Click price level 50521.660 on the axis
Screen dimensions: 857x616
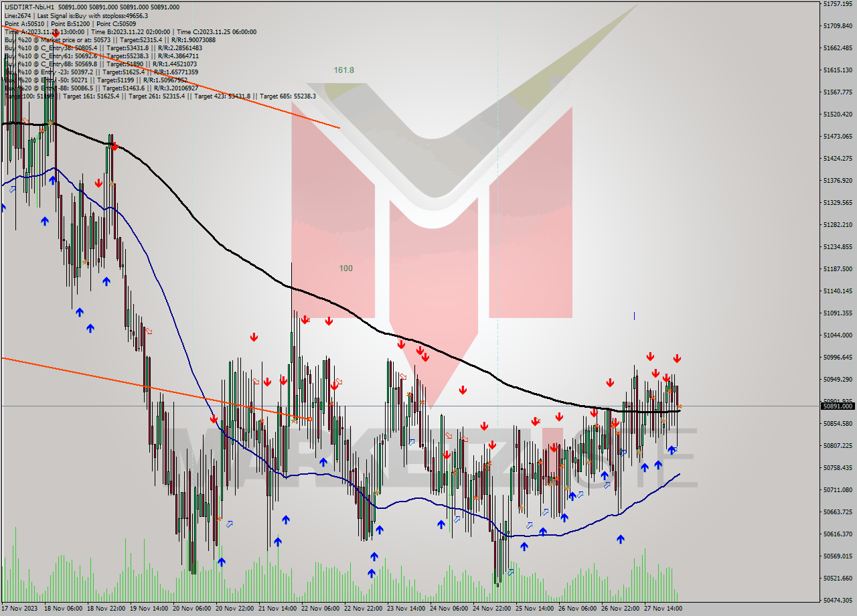point(838,578)
